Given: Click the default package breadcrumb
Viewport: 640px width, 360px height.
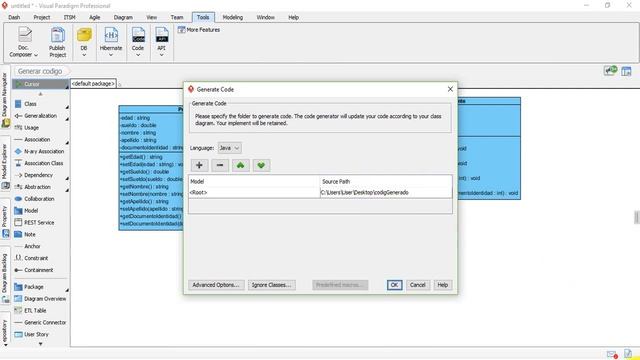Looking at the screenshot, I should [93, 84].
